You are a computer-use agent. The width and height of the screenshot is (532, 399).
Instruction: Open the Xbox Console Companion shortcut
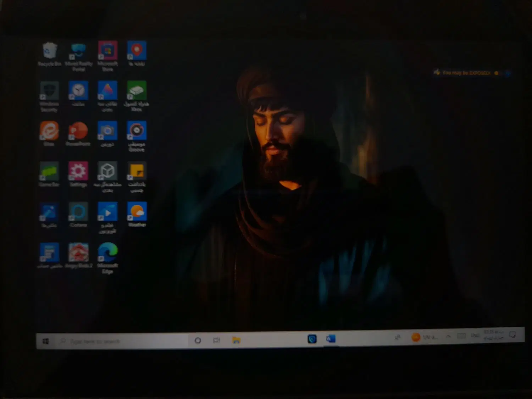(x=137, y=96)
